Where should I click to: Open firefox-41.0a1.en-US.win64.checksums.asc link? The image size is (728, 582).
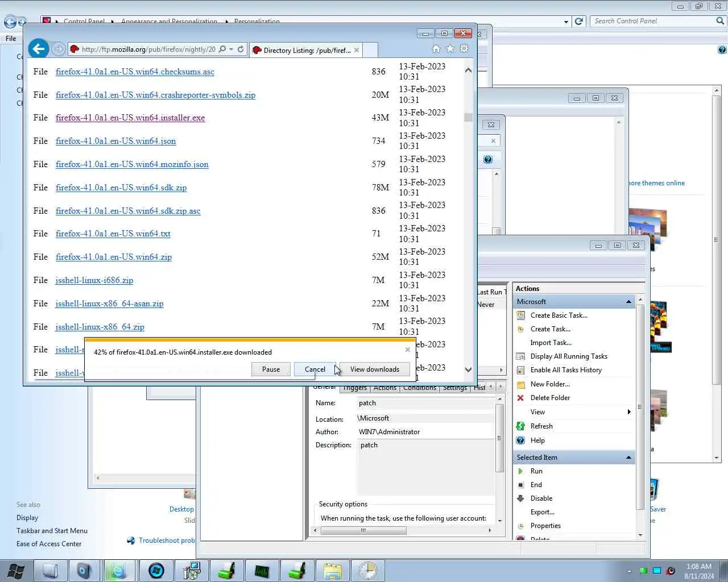pos(135,72)
